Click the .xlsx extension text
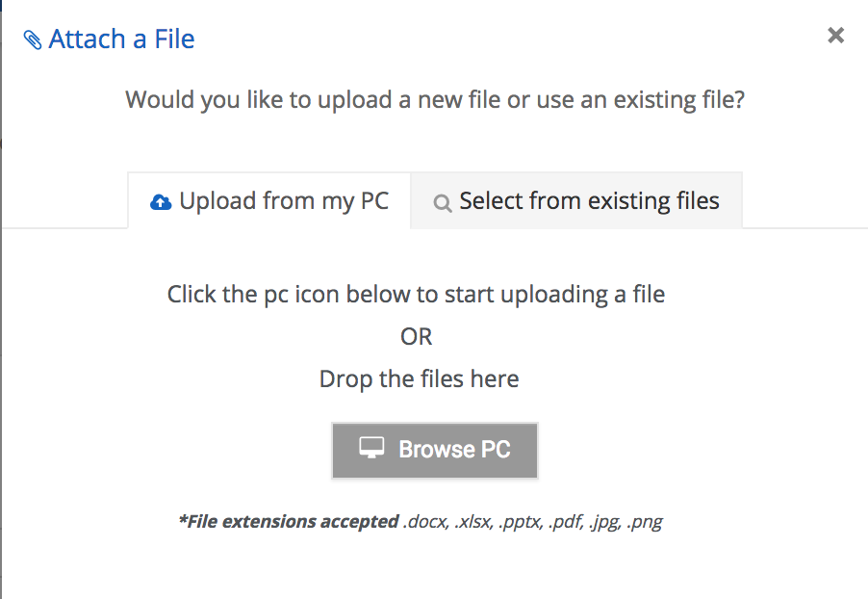Image resolution: width=868 pixels, height=599 pixels. coord(472,522)
